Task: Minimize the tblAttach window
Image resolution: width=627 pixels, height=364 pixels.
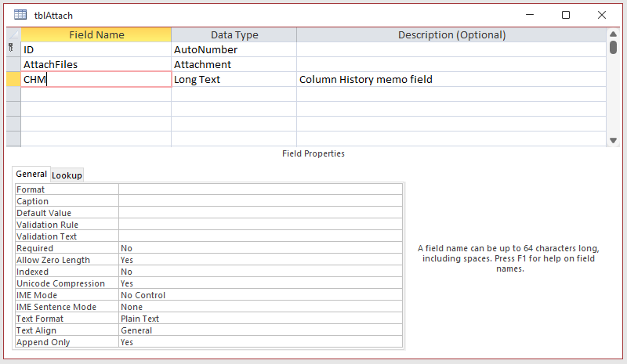Action: 530,15
